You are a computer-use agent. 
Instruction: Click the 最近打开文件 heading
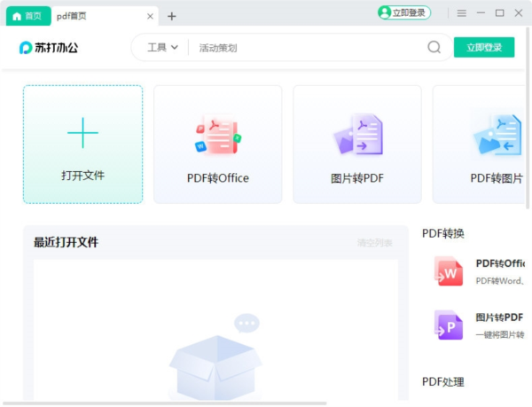click(66, 242)
